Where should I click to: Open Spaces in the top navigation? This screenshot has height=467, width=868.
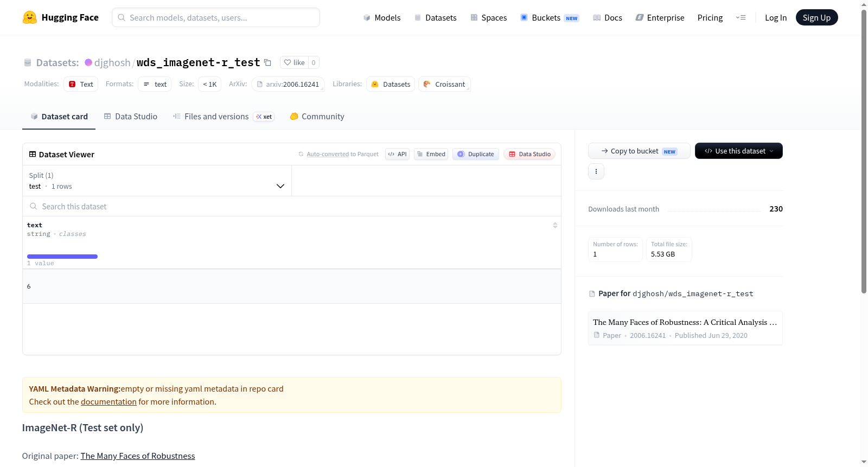pos(489,17)
